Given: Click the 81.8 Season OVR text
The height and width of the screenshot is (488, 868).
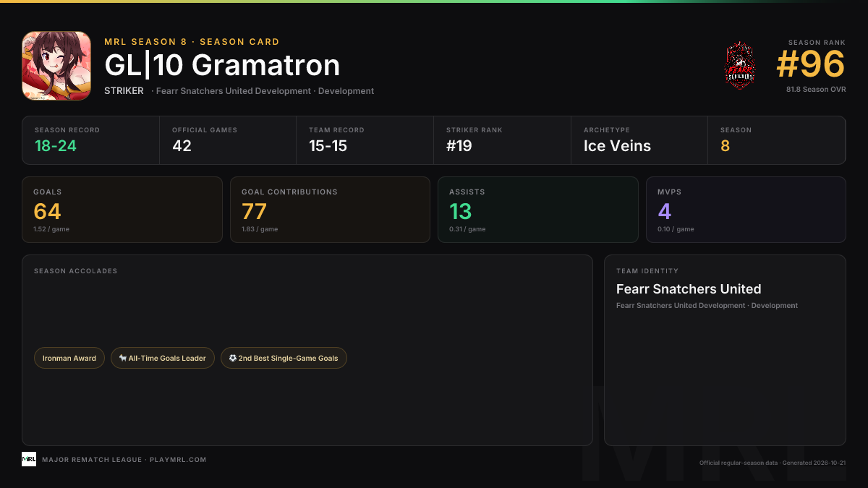Looking at the screenshot, I should coord(816,90).
